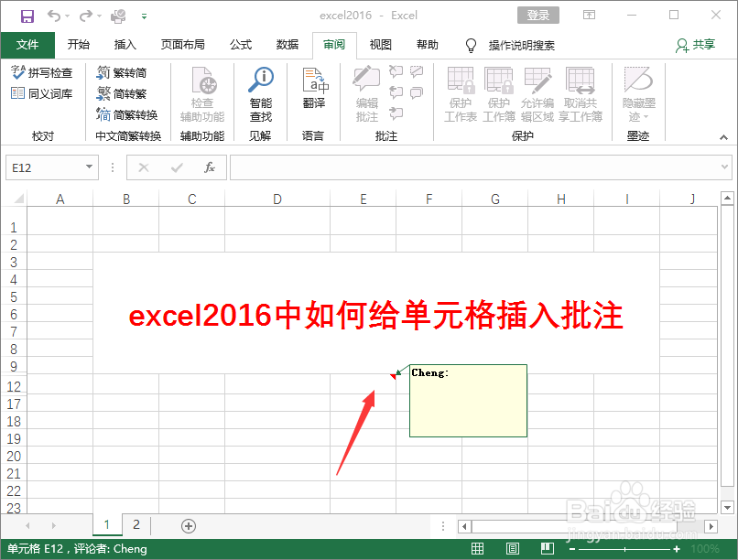Image resolution: width=738 pixels, height=560 pixels.
Task: Switch to the 页面布局 tab
Action: (x=182, y=45)
